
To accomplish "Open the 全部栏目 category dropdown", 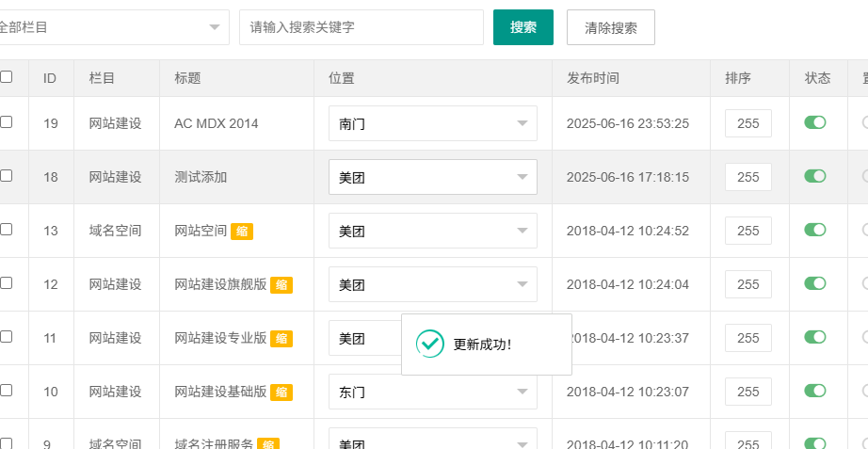I will coord(111,27).
